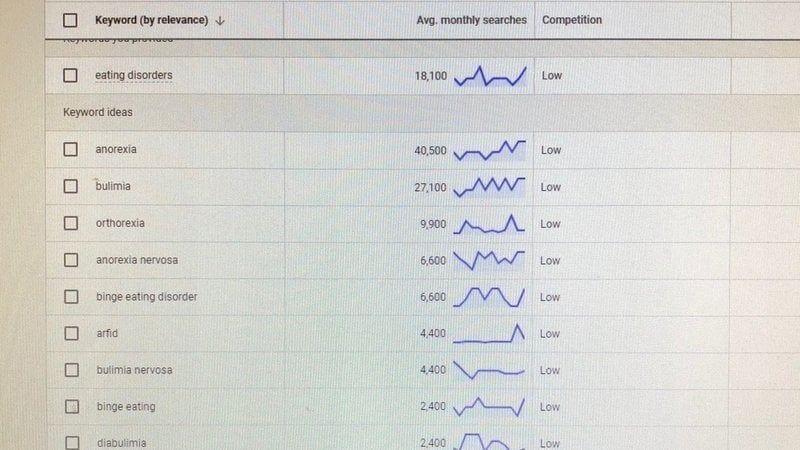Toggle the orthorexia row checkbox
Screen dimensions: 800x450
pos(70,223)
